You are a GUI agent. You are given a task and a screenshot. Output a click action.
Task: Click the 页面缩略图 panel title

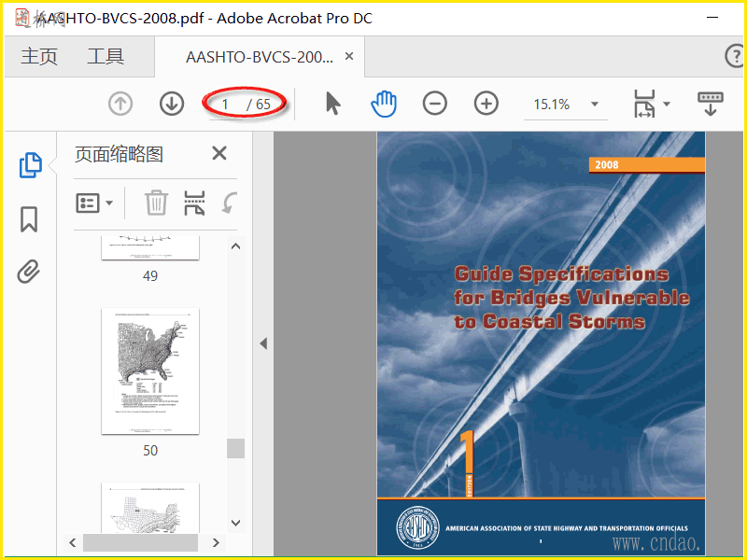coord(120,154)
